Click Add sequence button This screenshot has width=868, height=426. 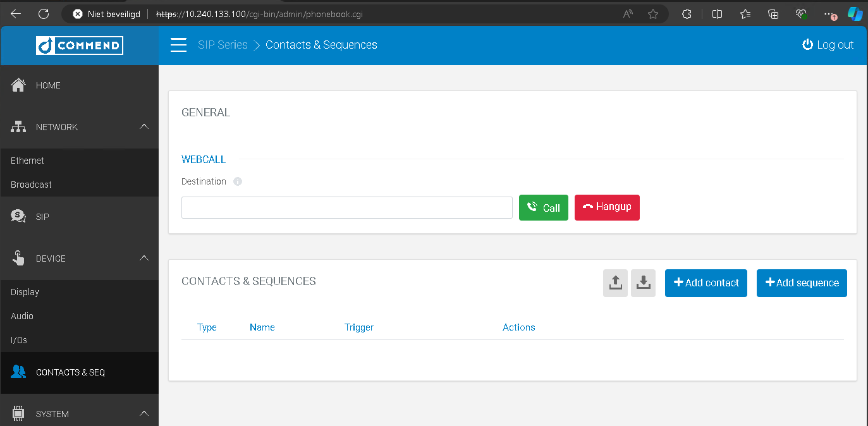tap(801, 283)
